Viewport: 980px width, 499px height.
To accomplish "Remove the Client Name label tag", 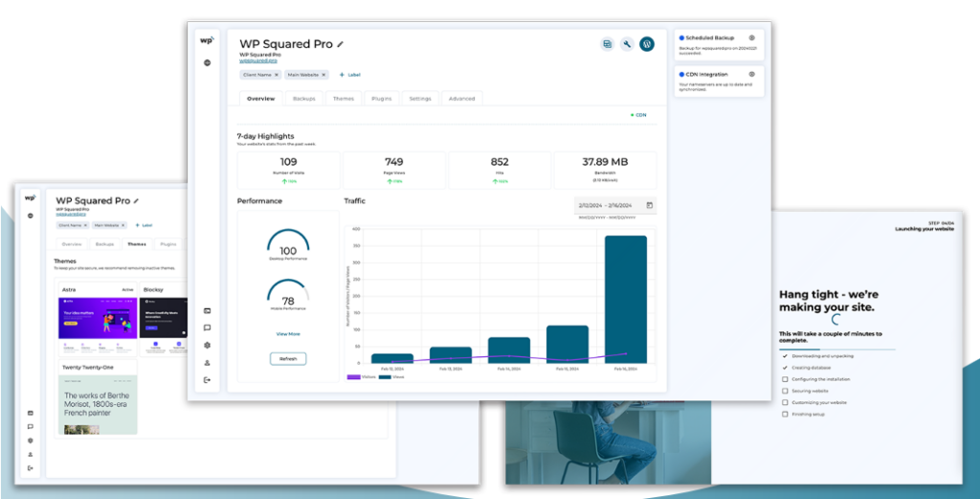I will pos(277,74).
